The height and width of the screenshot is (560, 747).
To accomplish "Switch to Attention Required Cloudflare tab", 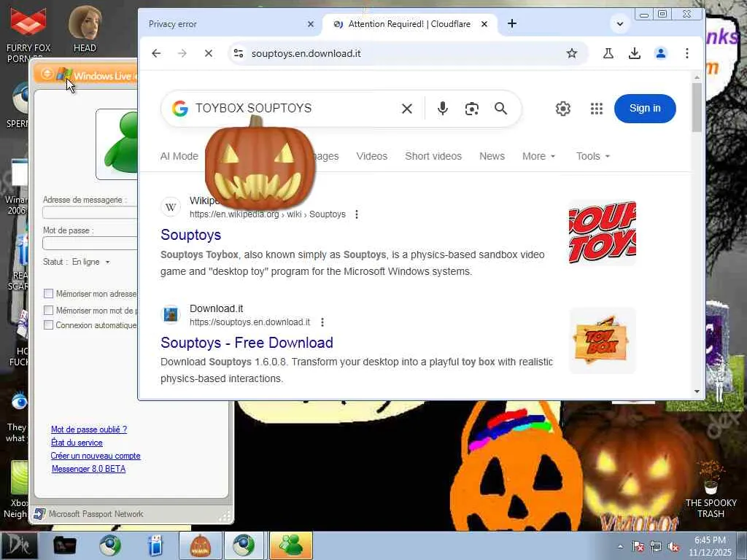I will tap(410, 24).
